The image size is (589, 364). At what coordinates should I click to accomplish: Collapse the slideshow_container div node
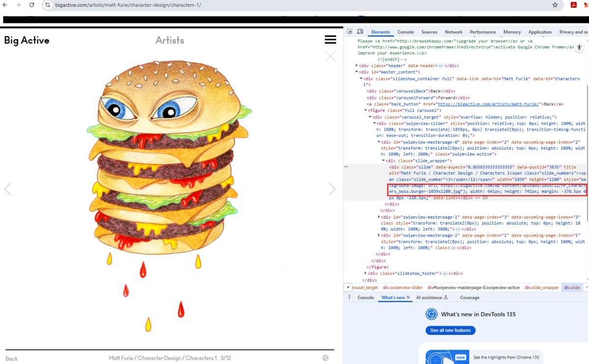(361, 78)
